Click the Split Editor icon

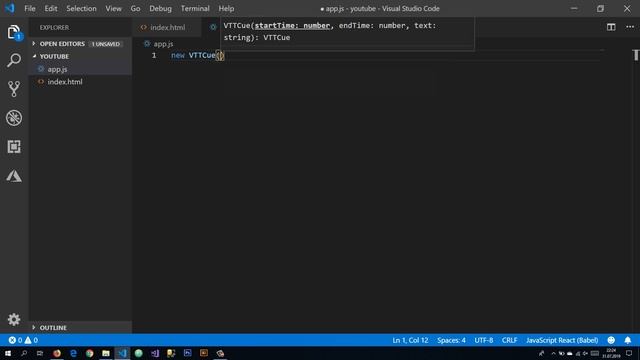tap(611, 27)
